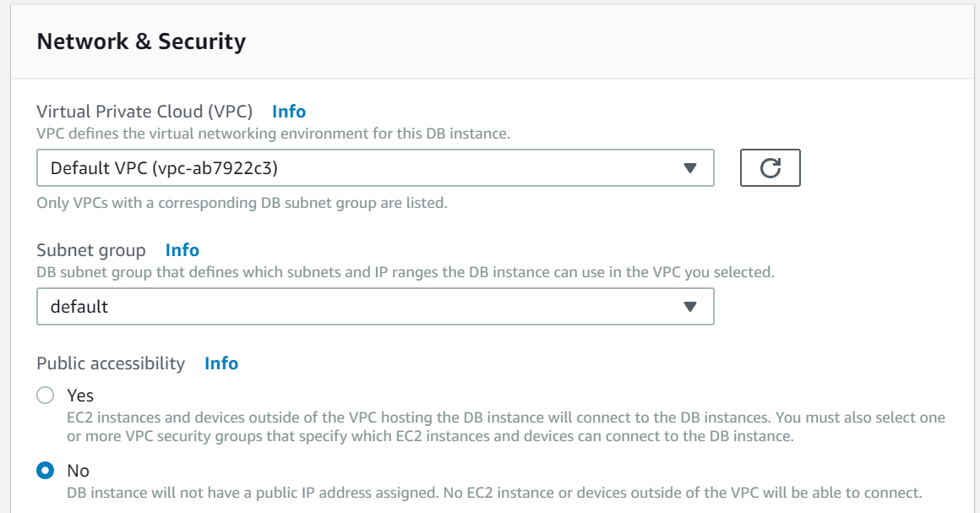Click the arrow icon of the VPC dropdown
This screenshot has height=513, width=980.
[689, 168]
